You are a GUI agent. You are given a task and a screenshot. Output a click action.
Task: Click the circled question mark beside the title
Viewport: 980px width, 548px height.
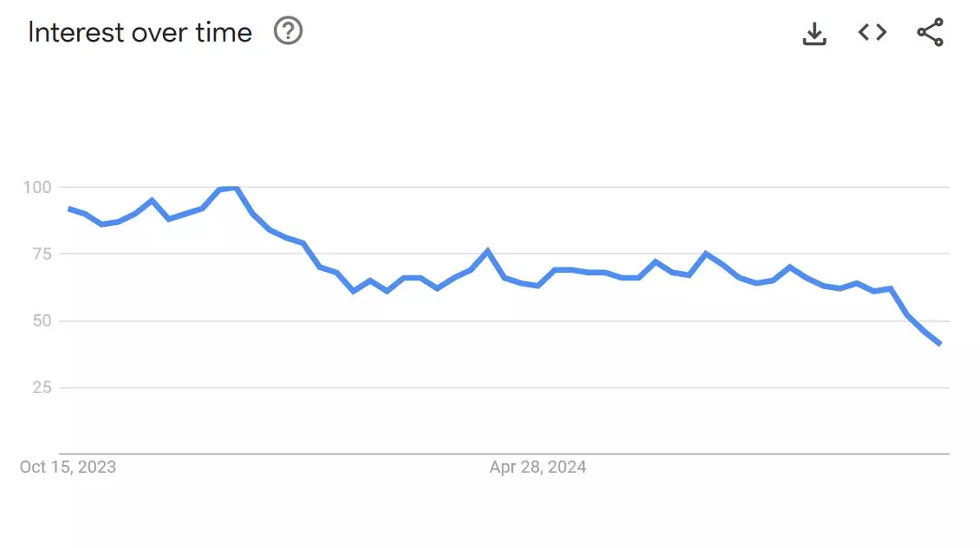(x=287, y=32)
